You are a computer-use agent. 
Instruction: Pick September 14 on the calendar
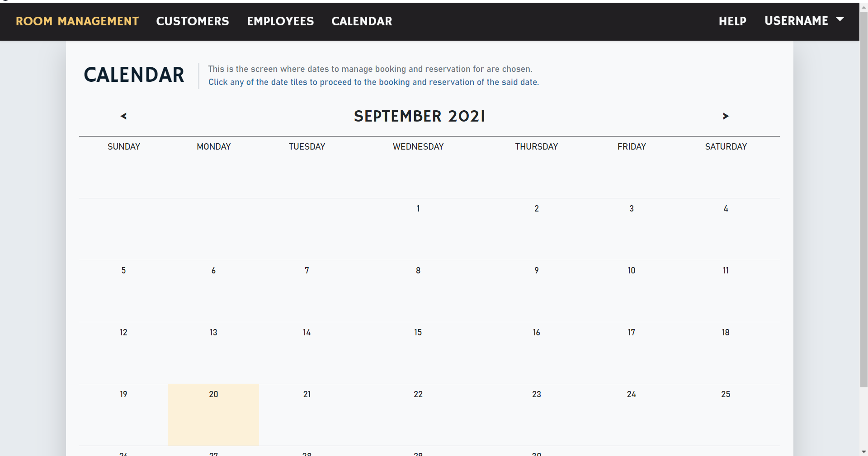coord(307,353)
